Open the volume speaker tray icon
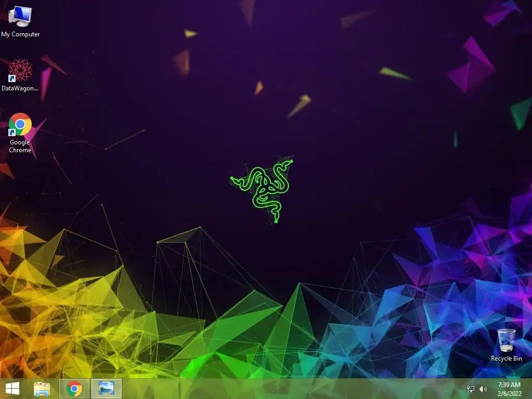The width and height of the screenshot is (532, 399). click(x=483, y=389)
